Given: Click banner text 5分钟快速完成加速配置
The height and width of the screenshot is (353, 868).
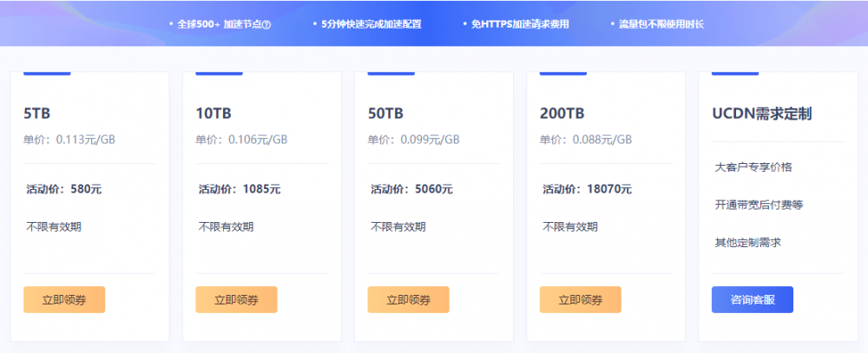Looking at the screenshot, I should (x=372, y=25).
